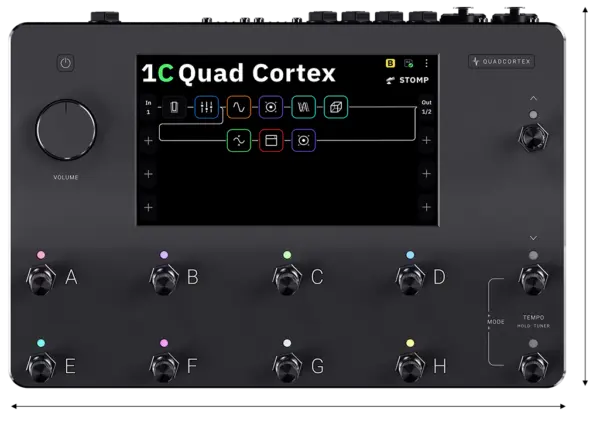Tap the right plus on row three
Screen dimensions: 600x423
pyautogui.click(x=426, y=174)
